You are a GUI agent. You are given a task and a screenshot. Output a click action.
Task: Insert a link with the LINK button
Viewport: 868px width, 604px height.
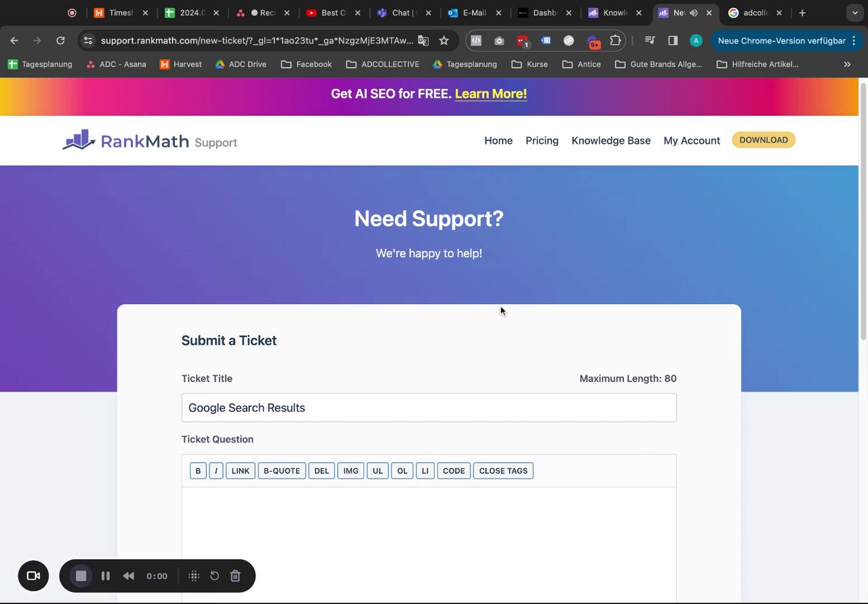pyautogui.click(x=241, y=471)
